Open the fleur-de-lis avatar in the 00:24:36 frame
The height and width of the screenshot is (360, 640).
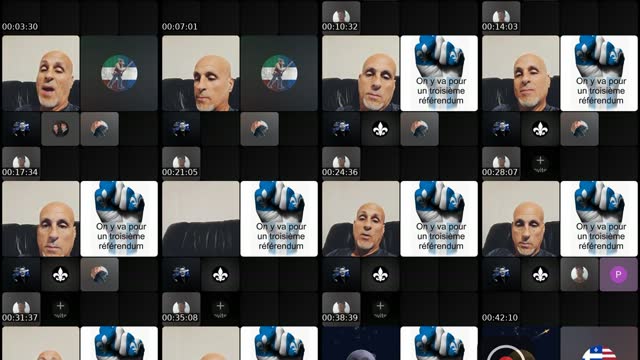(x=380, y=275)
